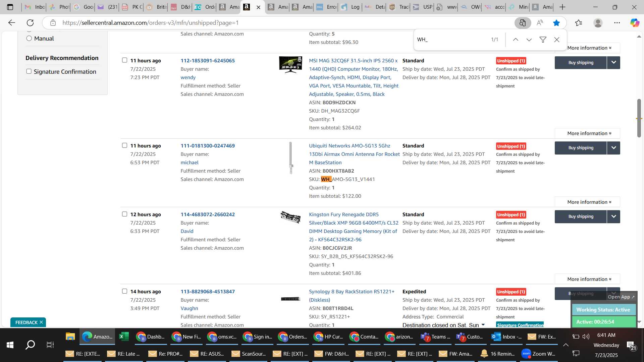Open Outlook Inbox taskbar item
Viewport: 644px width, 362px height.
pyautogui.click(x=506, y=337)
